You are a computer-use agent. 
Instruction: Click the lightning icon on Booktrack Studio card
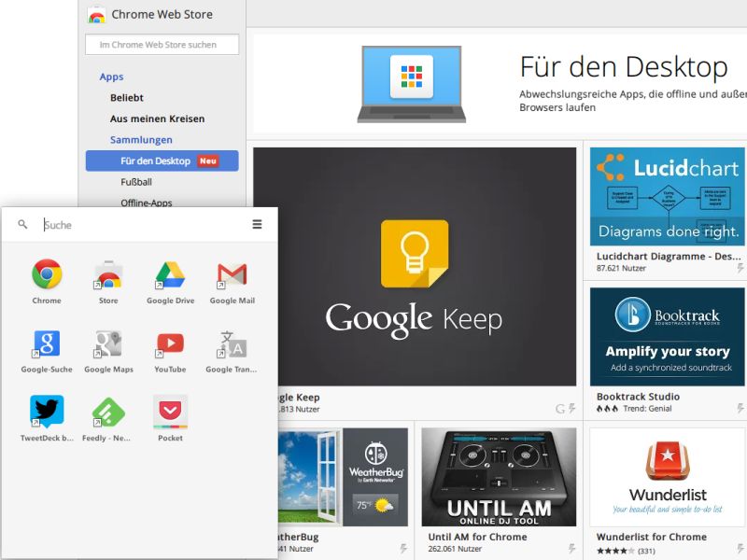point(740,408)
